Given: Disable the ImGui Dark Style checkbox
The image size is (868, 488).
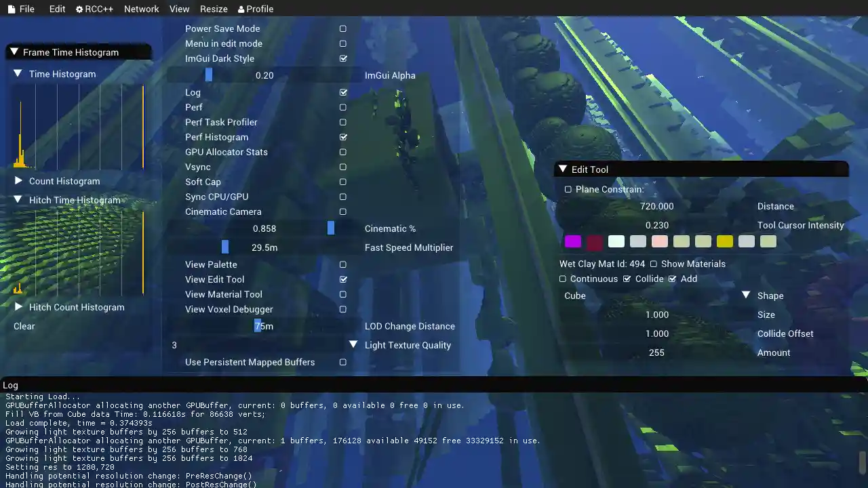Looking at the screenshot, I should [x=343, y=58].
